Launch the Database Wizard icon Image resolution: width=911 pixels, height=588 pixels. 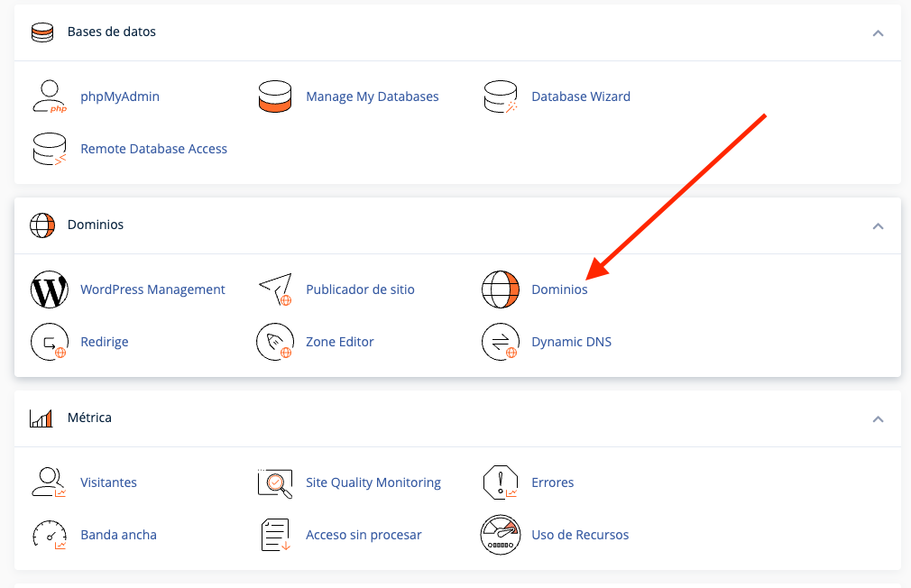[501, 96]
